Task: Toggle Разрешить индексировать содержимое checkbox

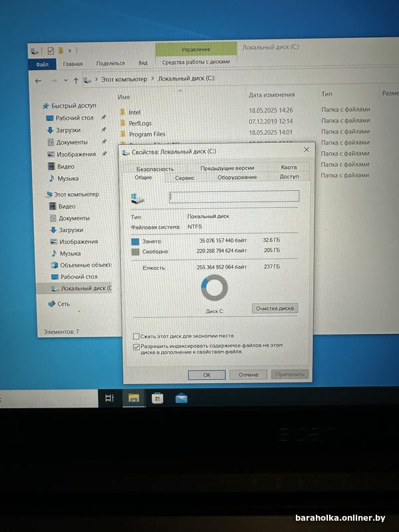Action: (136, 347)
